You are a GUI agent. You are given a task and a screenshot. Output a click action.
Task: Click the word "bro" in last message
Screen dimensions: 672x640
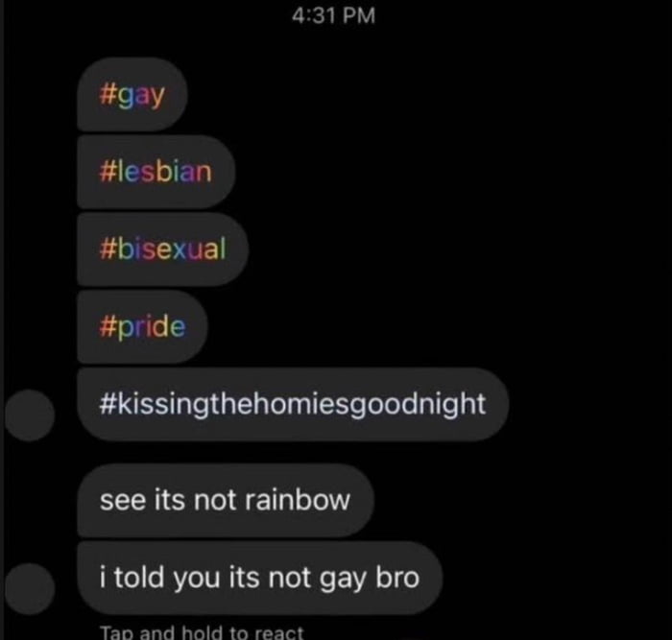click(x=397, y=577)
